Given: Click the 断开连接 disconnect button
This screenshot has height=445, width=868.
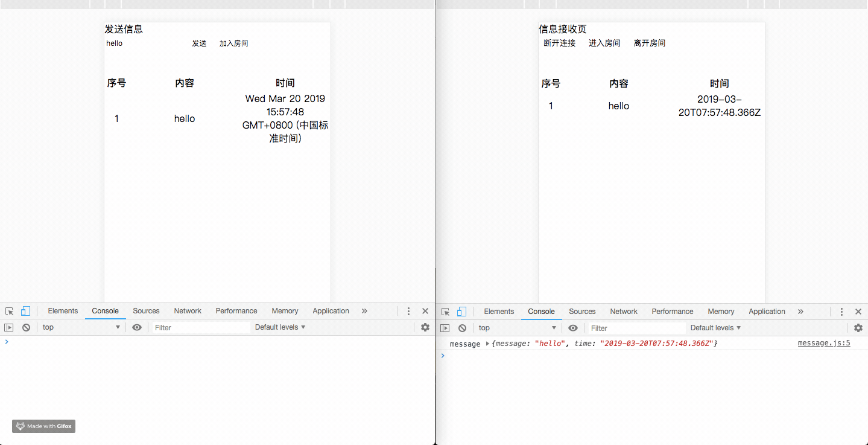Looking at the screenshot, I should (x=559, y=43).
